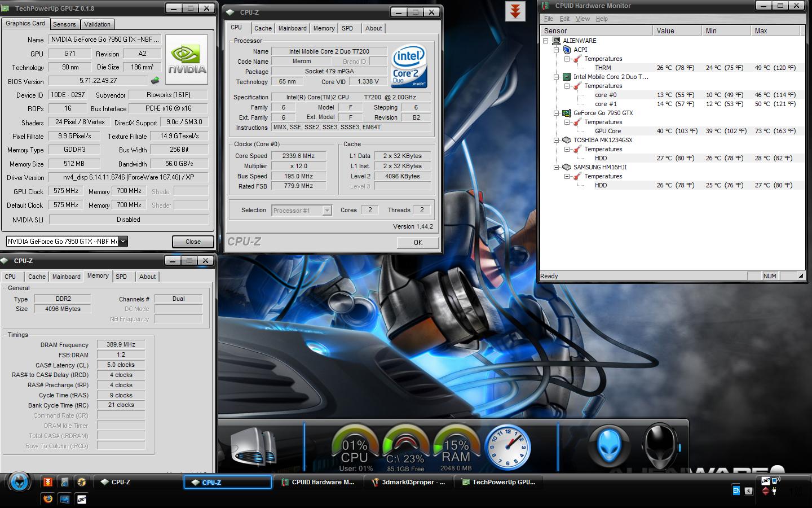This screenshot has width=812, height=508.
Task: Click the red double-arrow desktop icon
Action: 515,11
